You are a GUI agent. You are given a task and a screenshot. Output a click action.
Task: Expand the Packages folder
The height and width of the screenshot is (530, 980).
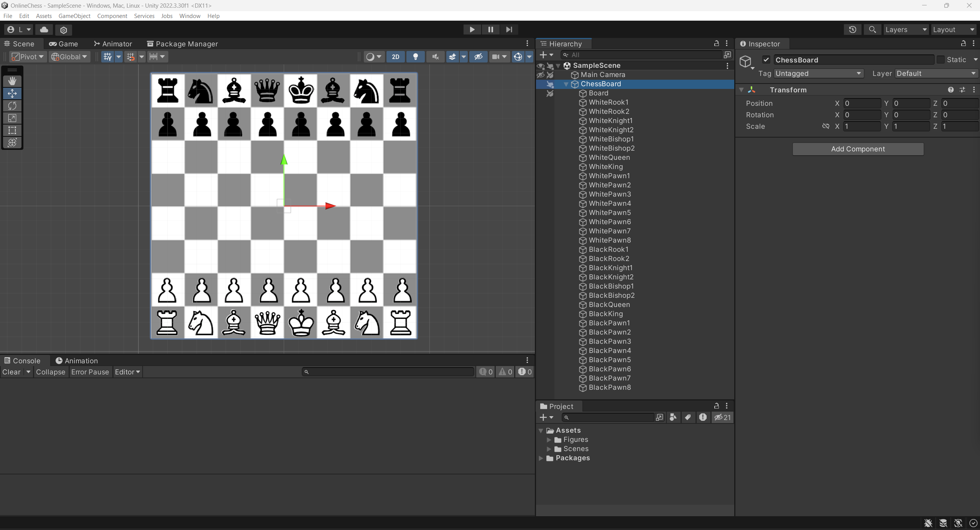tap(541, 458)
